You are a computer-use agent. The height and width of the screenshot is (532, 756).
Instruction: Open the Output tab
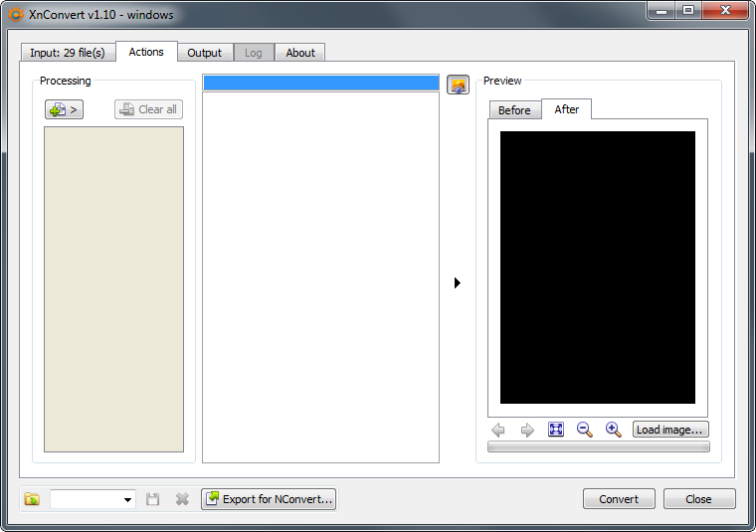(204, 53)
